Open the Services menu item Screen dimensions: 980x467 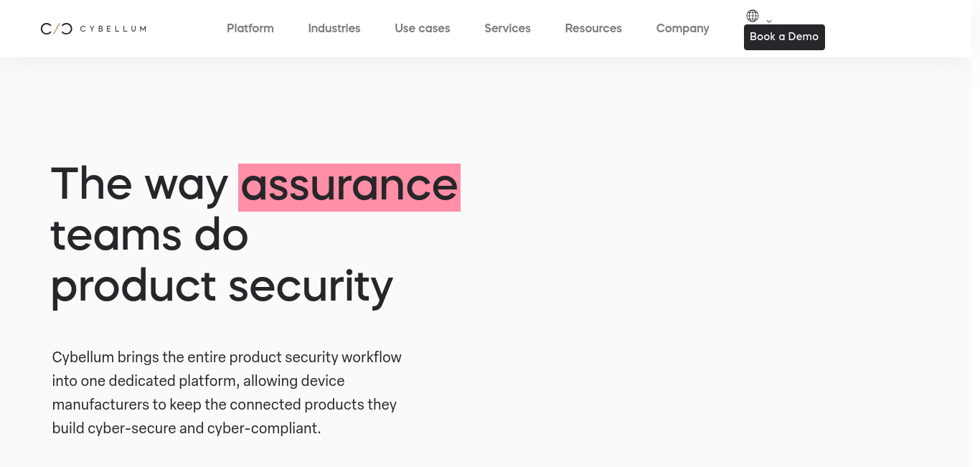(507, 29)
